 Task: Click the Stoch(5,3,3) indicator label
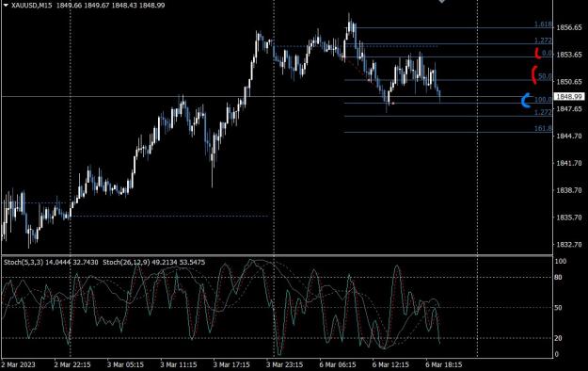tap(24, 263)
